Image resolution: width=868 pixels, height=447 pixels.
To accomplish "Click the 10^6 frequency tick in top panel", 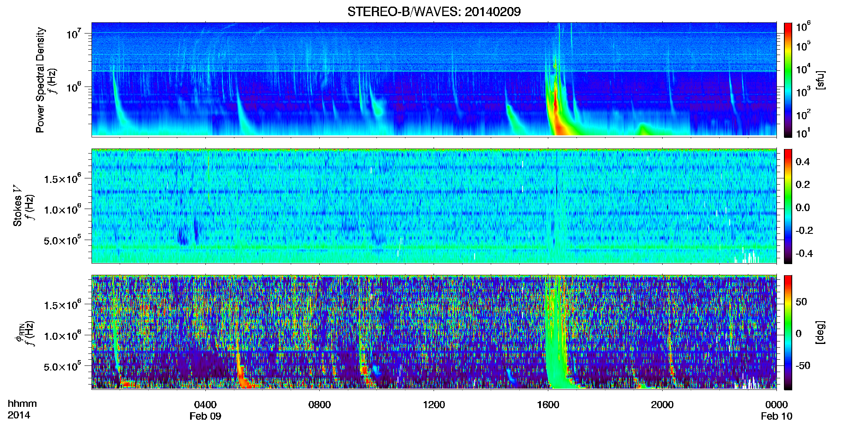I will pos(75,87).
